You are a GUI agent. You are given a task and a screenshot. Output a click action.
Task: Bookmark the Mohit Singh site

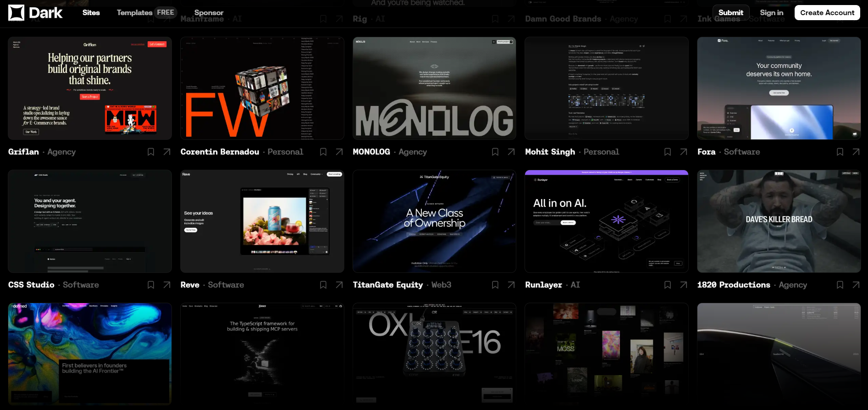(668, 152)
